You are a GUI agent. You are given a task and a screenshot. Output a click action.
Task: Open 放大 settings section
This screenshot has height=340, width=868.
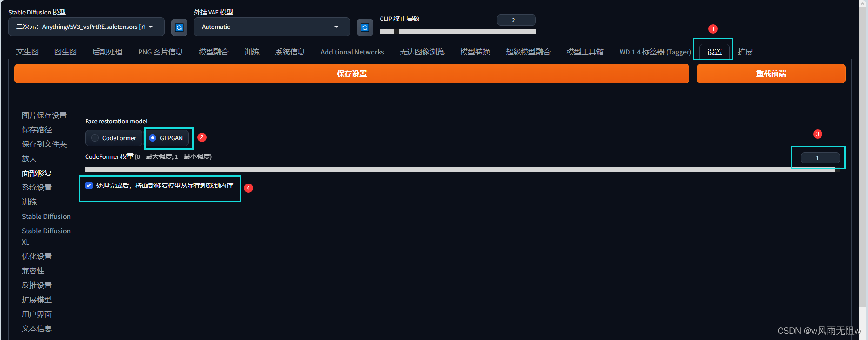29,158
